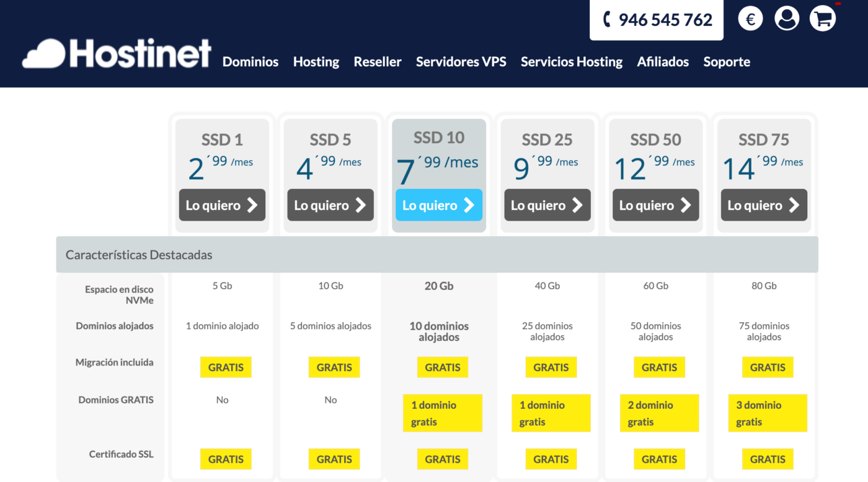868x482 pixels.
Task: Select the SSD 10 plan title
Action: 439,138
